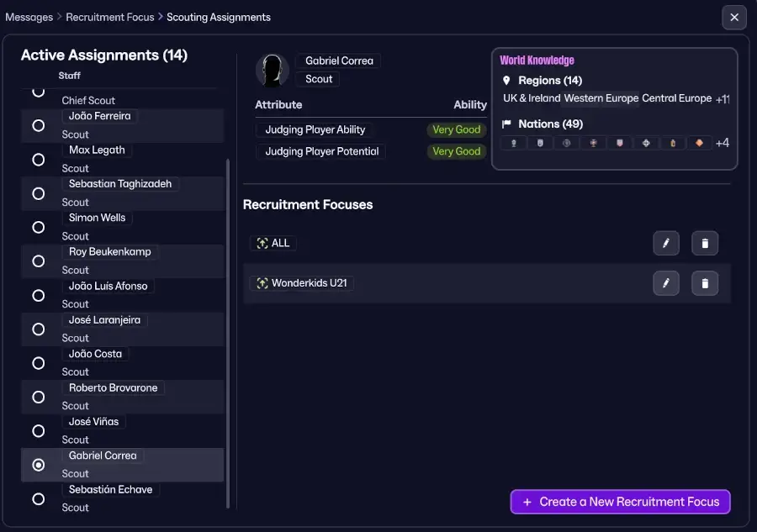Select the João Costa radio button
This screenshot has height=532, width=757.
pos(38,363)
